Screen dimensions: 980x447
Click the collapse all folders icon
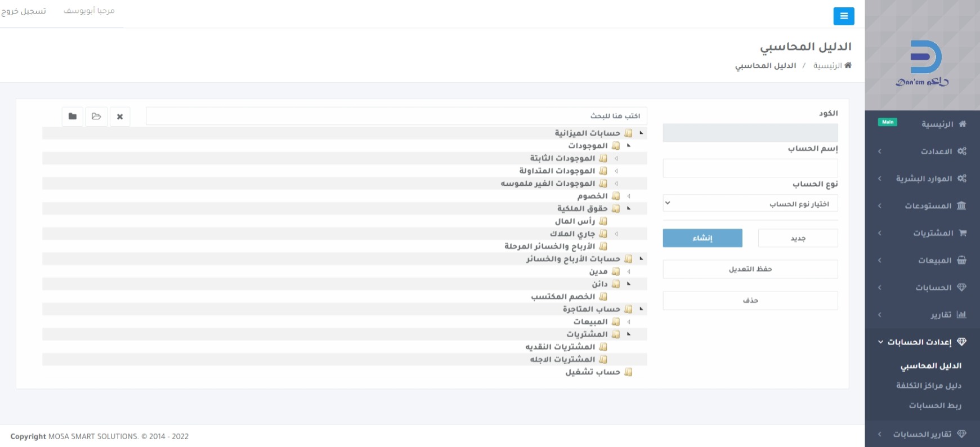tap(73, 117)
